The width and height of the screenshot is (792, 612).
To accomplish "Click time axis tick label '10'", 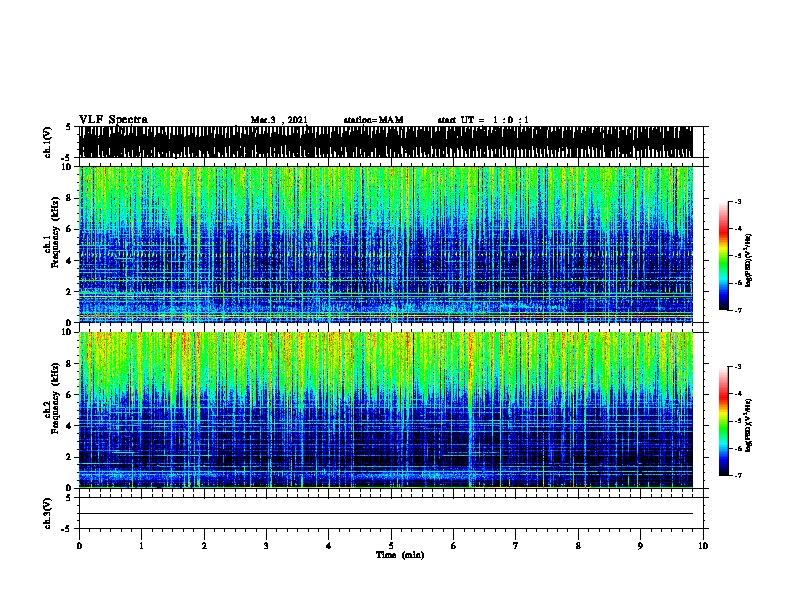I will click(x=703, y=545).
